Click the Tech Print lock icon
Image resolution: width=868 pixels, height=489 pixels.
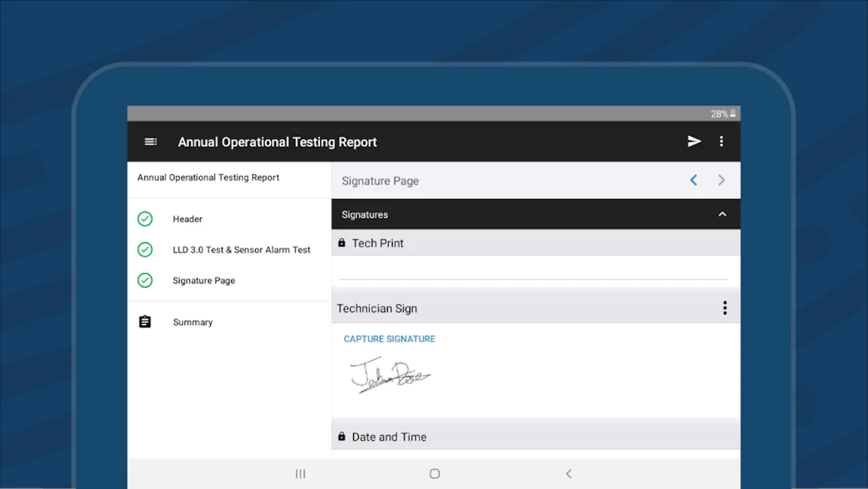342,243
